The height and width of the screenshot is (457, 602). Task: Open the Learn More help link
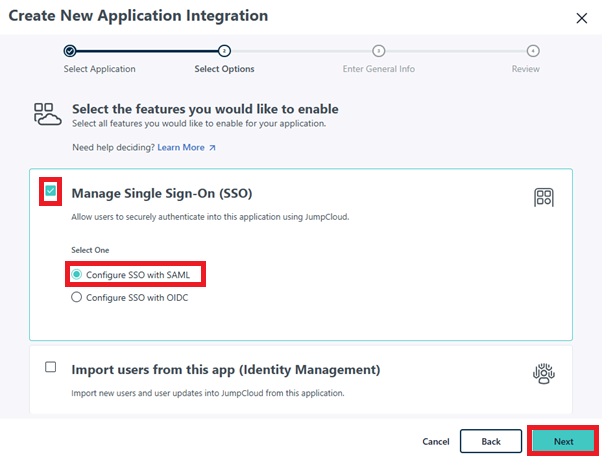pyautogui.click(x=180, y=148)
